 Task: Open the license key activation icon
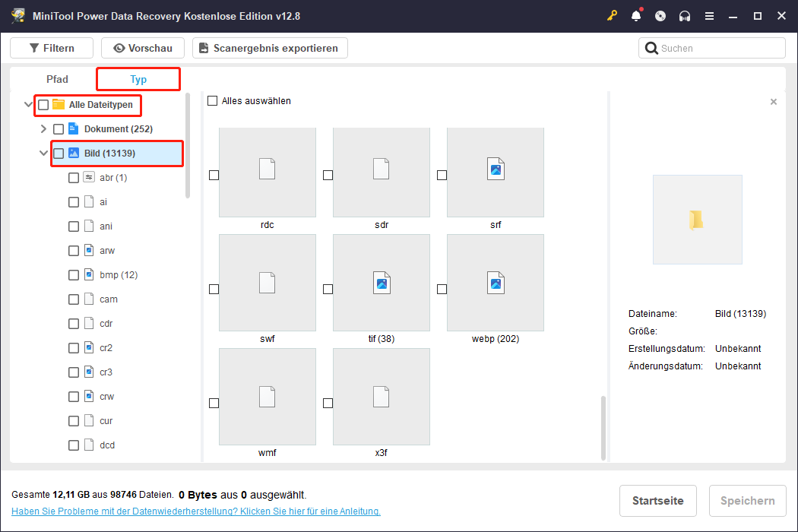(x=612, y=15)
